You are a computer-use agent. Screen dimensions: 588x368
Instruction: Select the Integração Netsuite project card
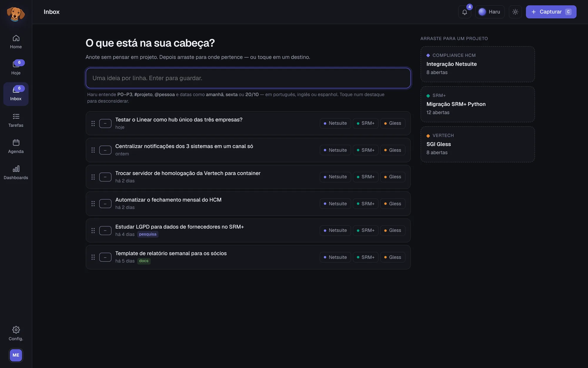[x=477, y=64]
